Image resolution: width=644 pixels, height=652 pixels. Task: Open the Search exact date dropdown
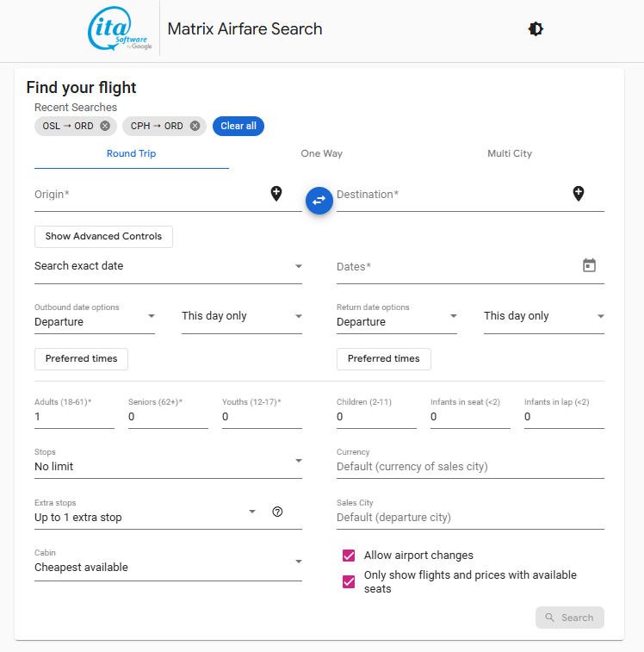coord(168,266)
